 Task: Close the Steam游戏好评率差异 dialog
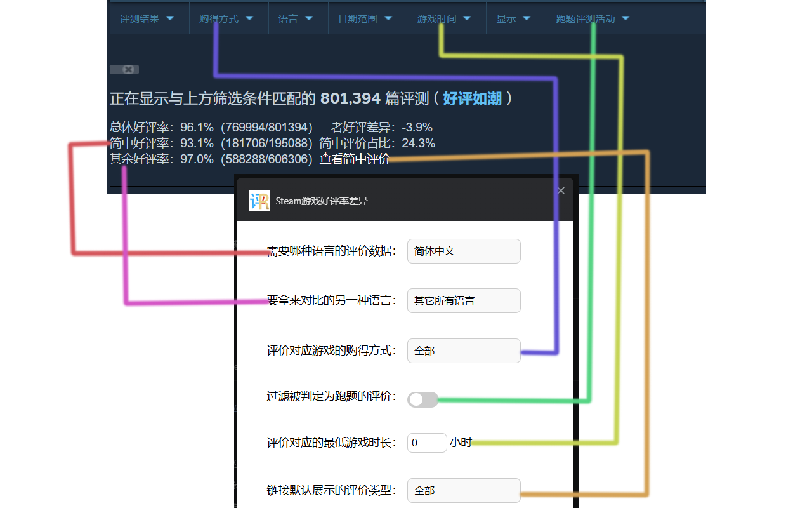coord(561,190)
